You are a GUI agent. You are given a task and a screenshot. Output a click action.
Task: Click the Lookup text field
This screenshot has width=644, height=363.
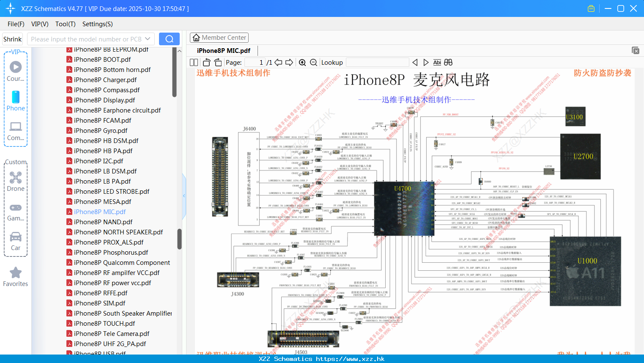(377, 62)
